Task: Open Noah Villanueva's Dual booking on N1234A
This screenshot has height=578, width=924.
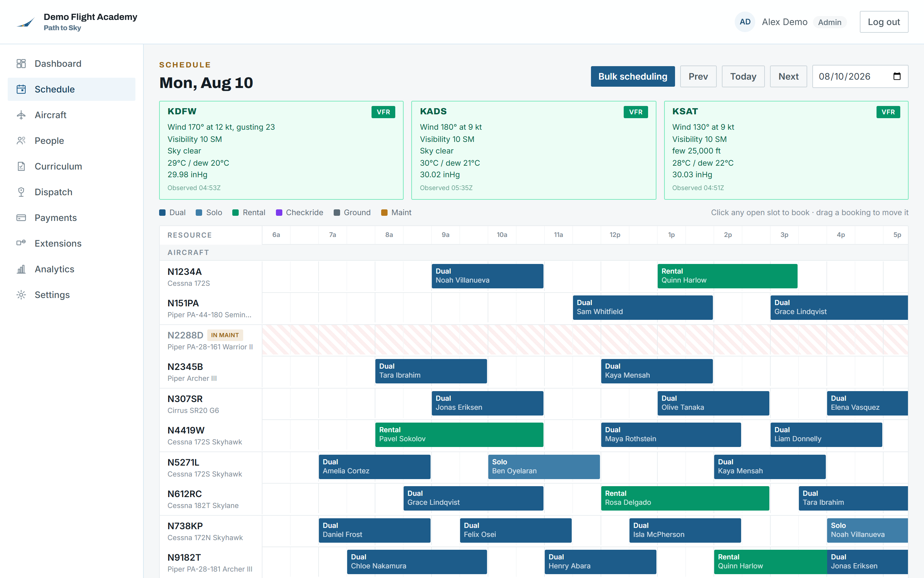Action: tap(487, 276)
